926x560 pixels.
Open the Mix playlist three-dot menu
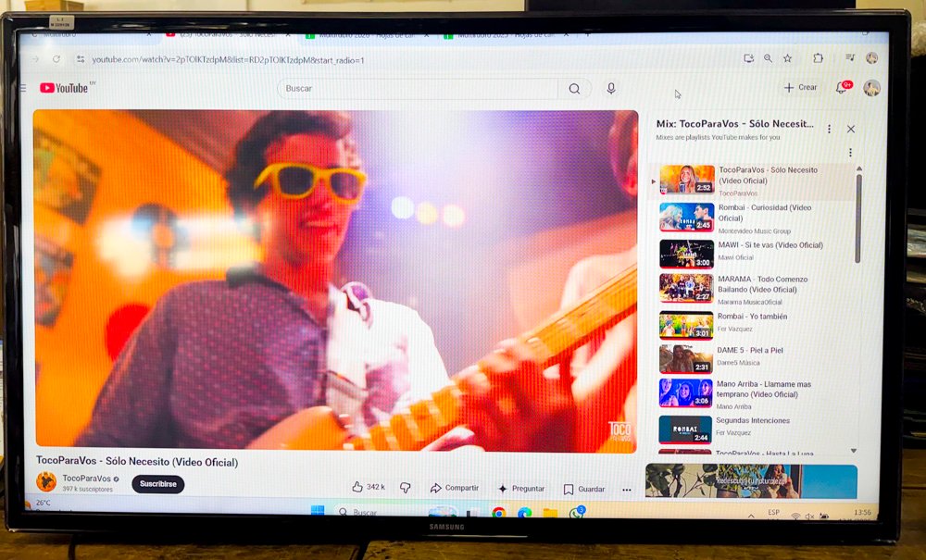coord(829,129)
